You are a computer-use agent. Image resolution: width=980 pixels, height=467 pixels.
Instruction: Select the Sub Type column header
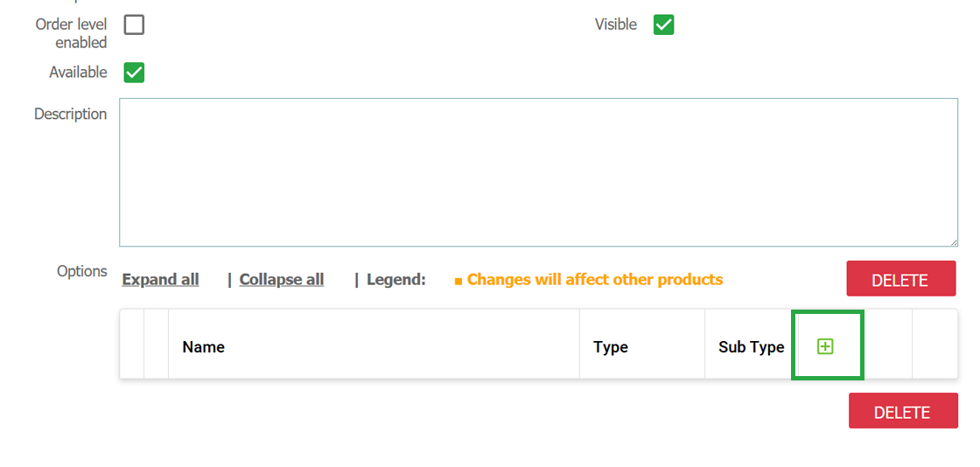[752, 347]
